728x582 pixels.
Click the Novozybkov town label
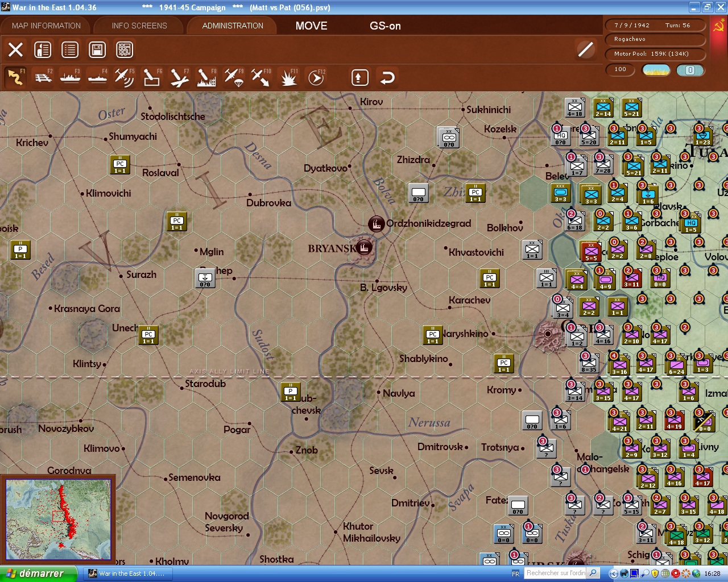(x=66, y=429)
